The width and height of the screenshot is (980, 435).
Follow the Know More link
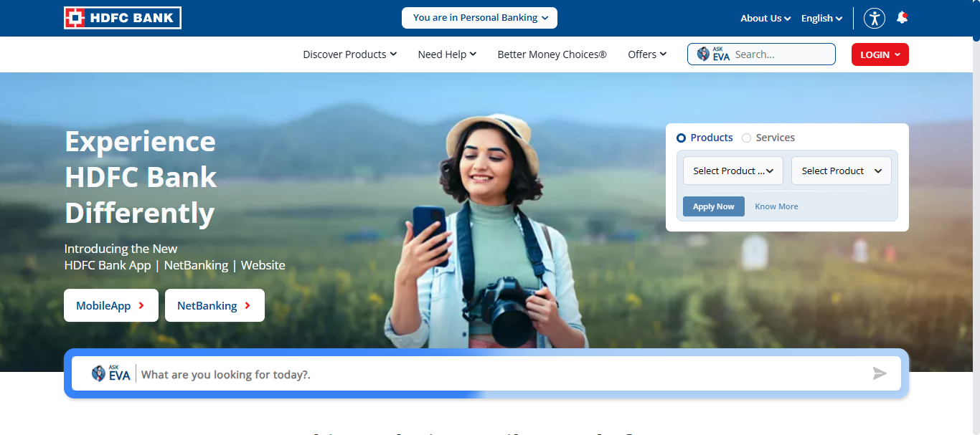pyautogui.click(x=776, y=206)
